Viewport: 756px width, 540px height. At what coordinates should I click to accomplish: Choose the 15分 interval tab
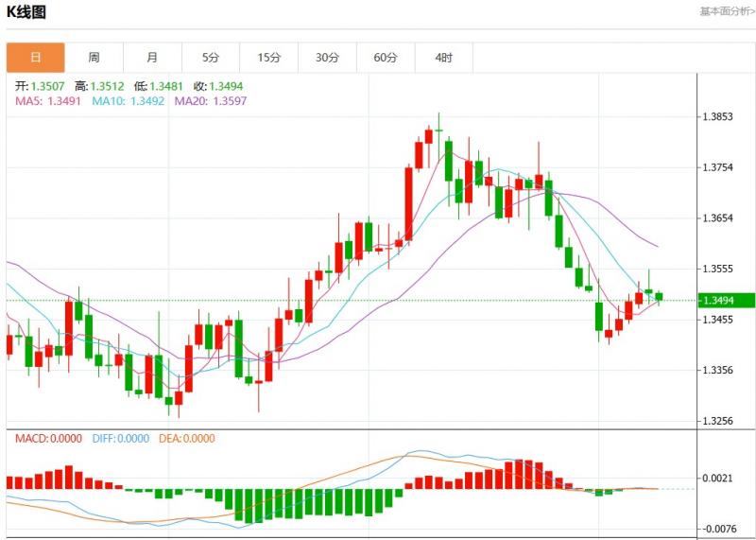pyautogui.click(x=268, y=58)
